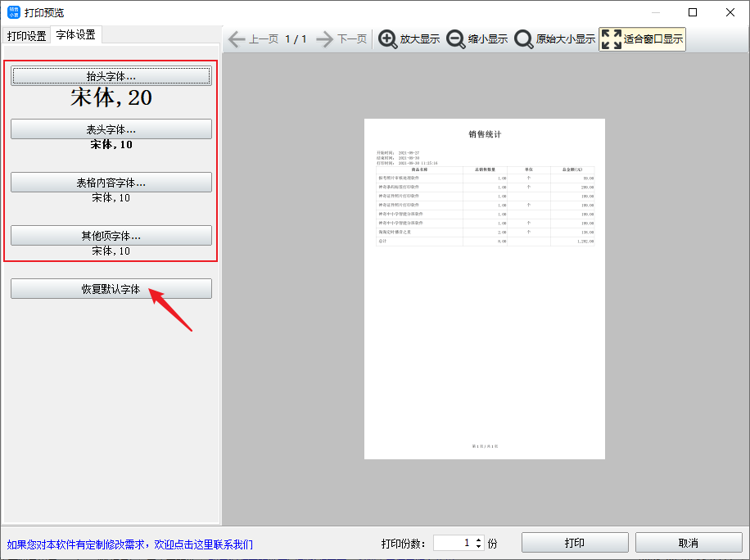Select the 字体设置 tab
The width and height of the screenshot is (750, 560).
click(75, 35)
